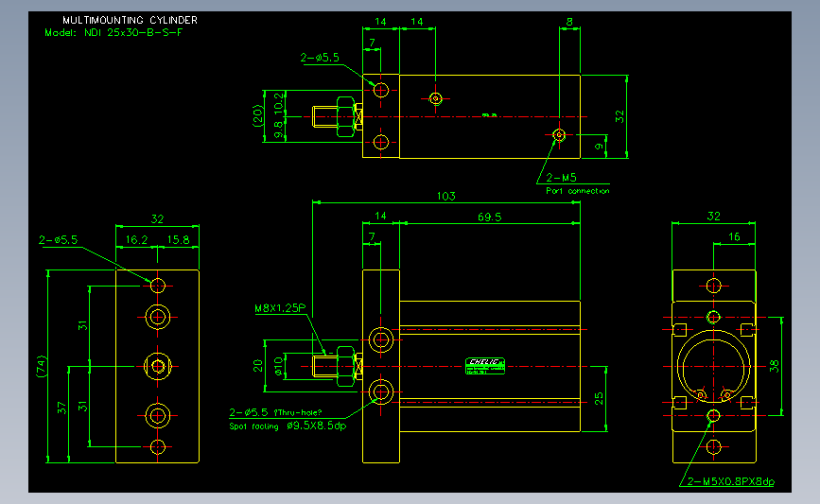Image resolution: width=820 pixels, height=504 pixels.
Task: Select the (20) reference dimension
Action: pyautogui.click(x=256, y=116)
